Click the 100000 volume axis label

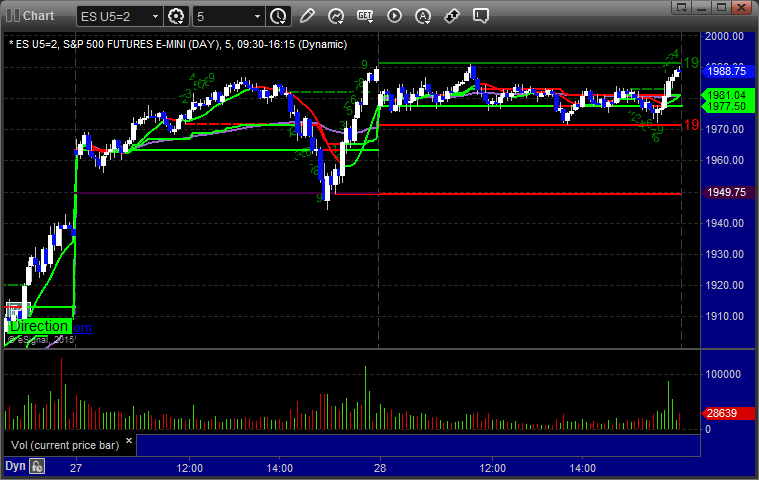coord(723,374)
